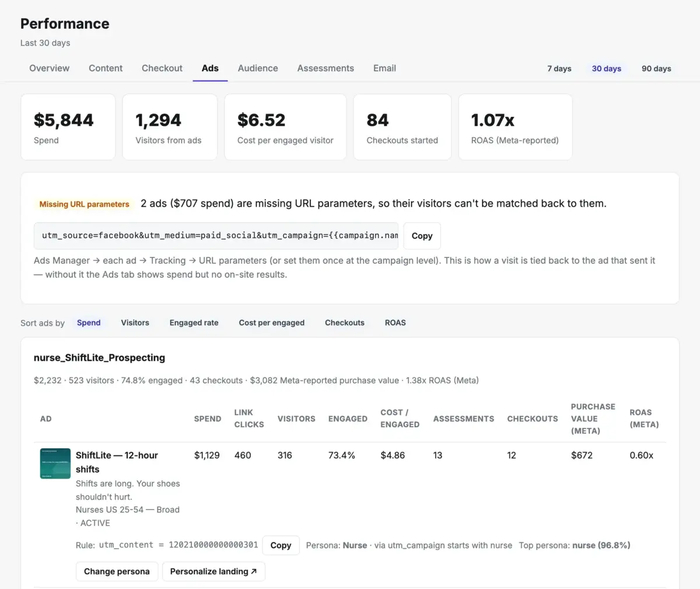The height and width of the screenshot is (589, 700).
Task: Sort ads by Engaged rate
Action: coord(194,323)
